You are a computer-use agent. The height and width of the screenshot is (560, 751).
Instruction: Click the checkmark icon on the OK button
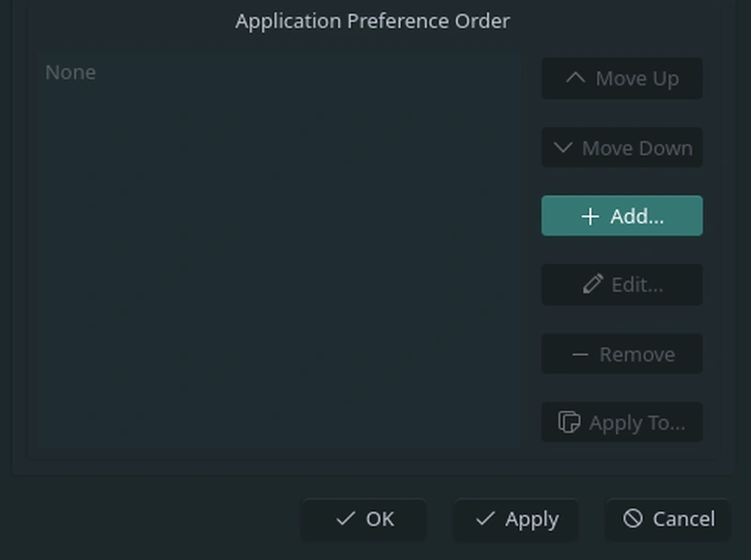pyautogui.click(x=345, y=519)
